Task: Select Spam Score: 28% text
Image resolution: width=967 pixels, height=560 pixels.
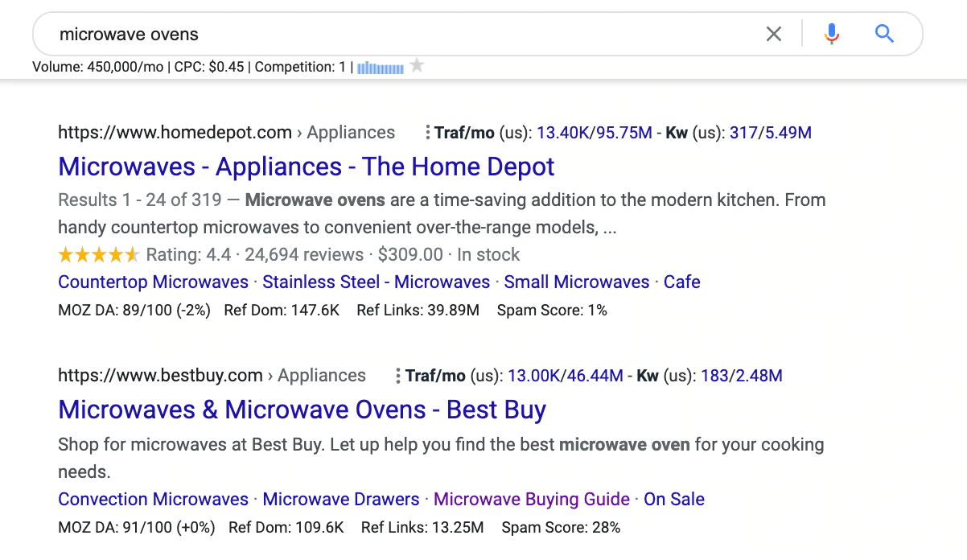Action: (561, 528)
